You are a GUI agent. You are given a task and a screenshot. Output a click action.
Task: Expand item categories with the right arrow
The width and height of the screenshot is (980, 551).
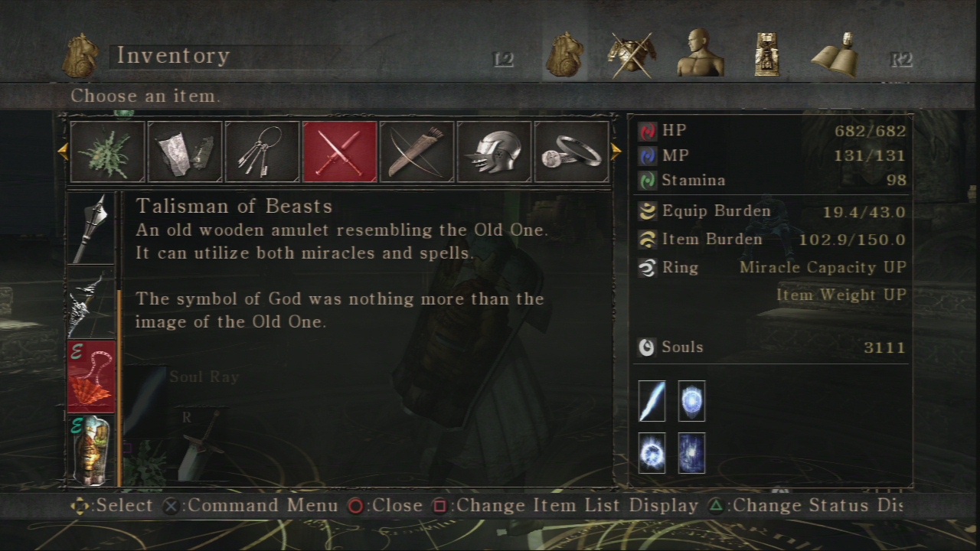pyautogui.click(x=616, y=152)
